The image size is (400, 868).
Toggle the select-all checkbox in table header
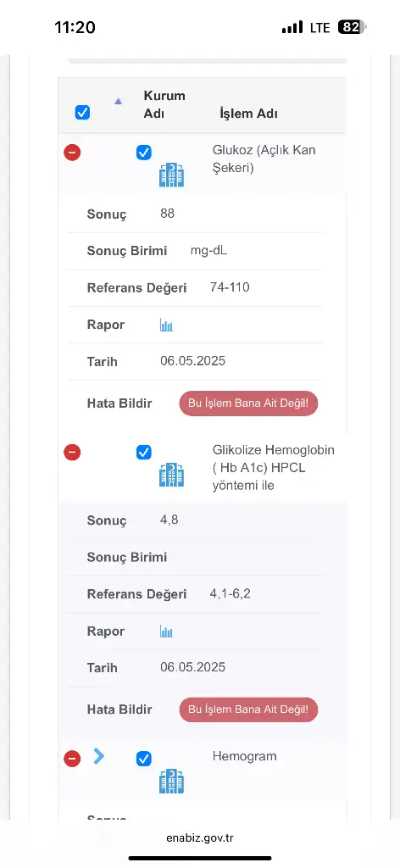(82, 113)
